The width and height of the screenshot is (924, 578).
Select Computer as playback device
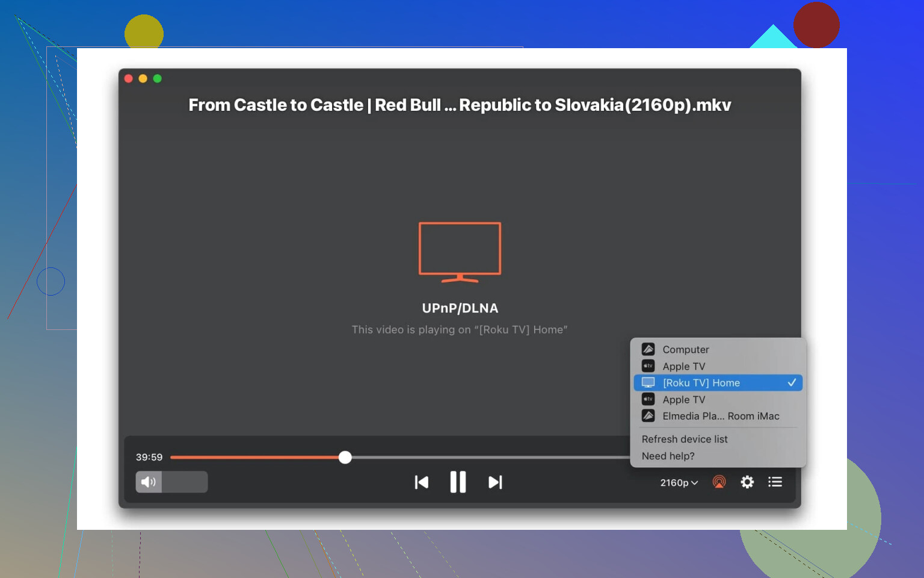pos(718,349)
